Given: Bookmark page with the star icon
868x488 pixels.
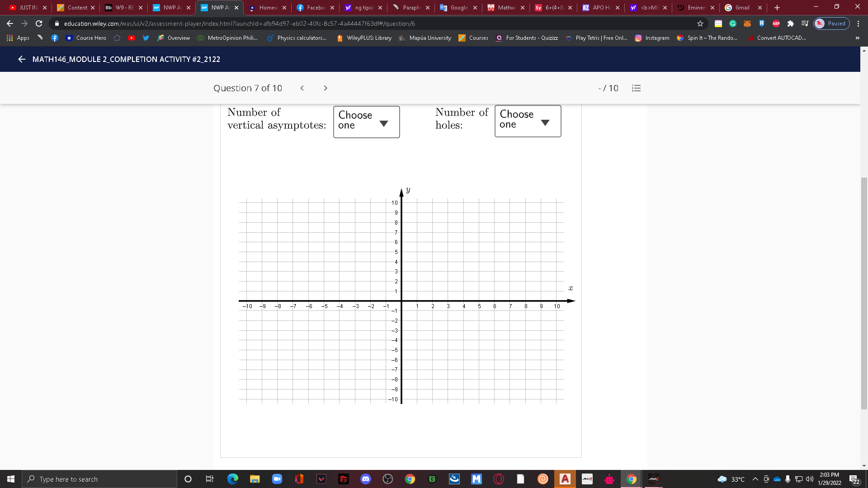Looking at the screenshot, I should 700,23.
